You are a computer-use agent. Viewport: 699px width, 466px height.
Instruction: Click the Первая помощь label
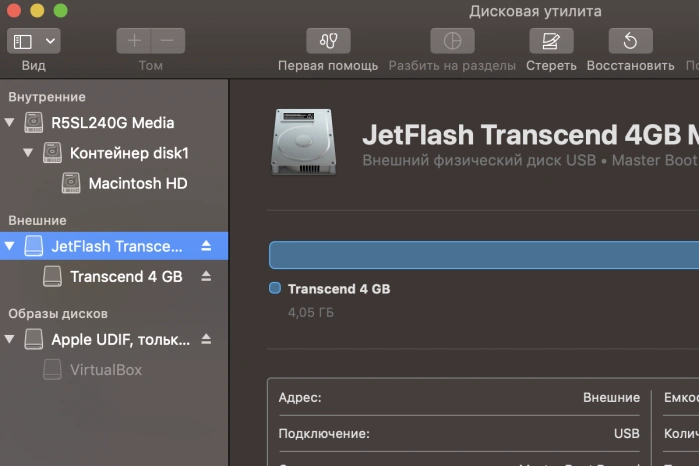click(x=328, y=66)
